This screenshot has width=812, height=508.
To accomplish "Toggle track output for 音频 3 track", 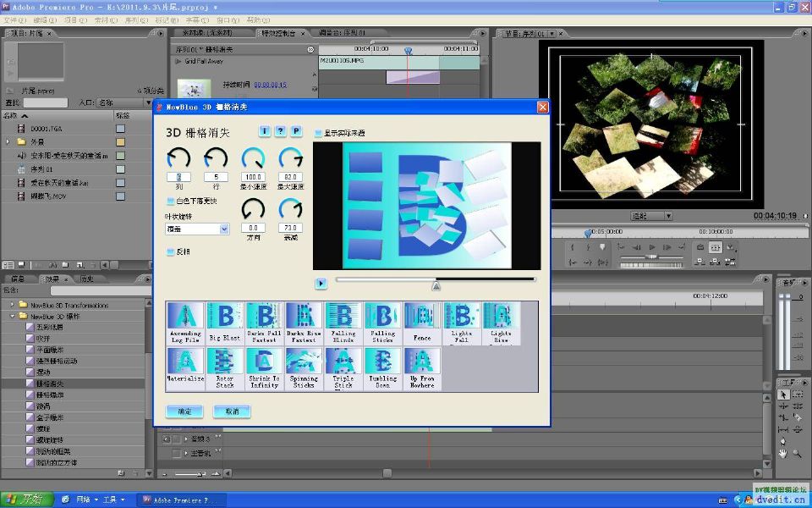I will [167, 439].
